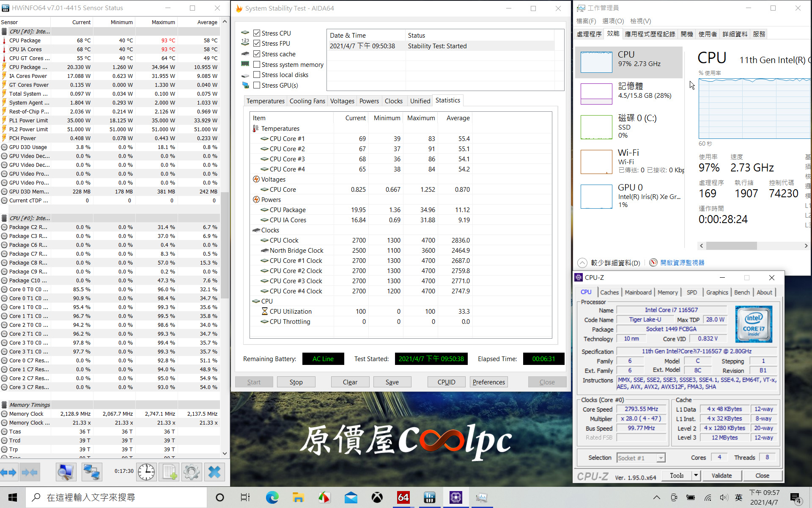The width and height of the screenshot is (812, 508).
Task: Open AIDA64 Preferences button
Action: [x=489, y=382]
